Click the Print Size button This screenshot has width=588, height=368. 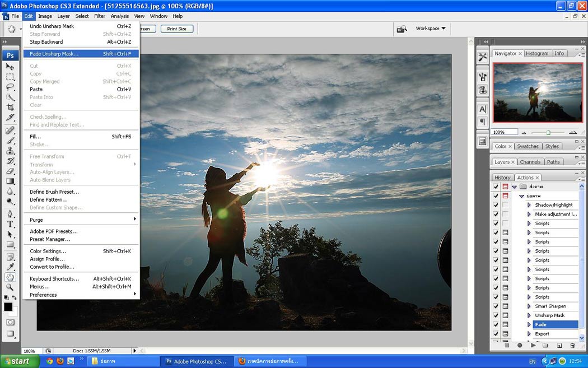[x=177, y=29]
